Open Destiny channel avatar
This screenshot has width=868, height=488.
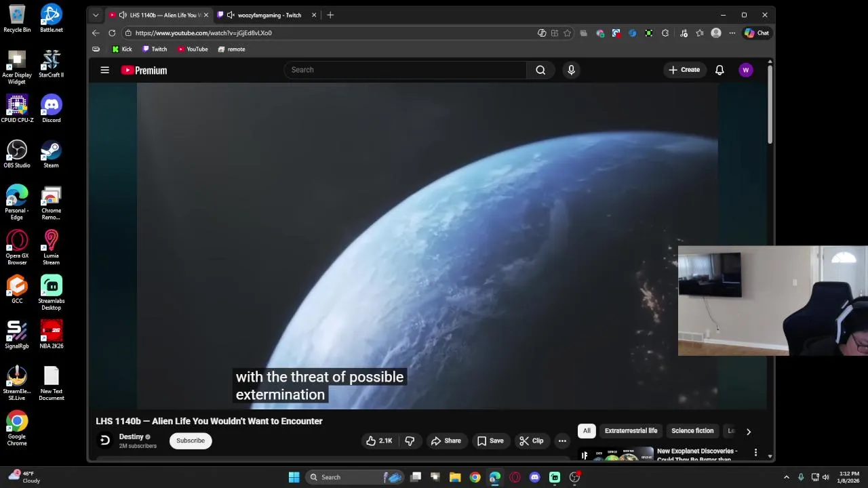[x=104, y=441]
